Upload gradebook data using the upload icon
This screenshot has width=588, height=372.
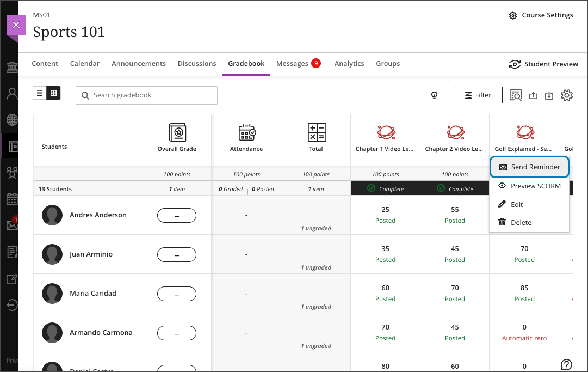(x=533, y=95)
